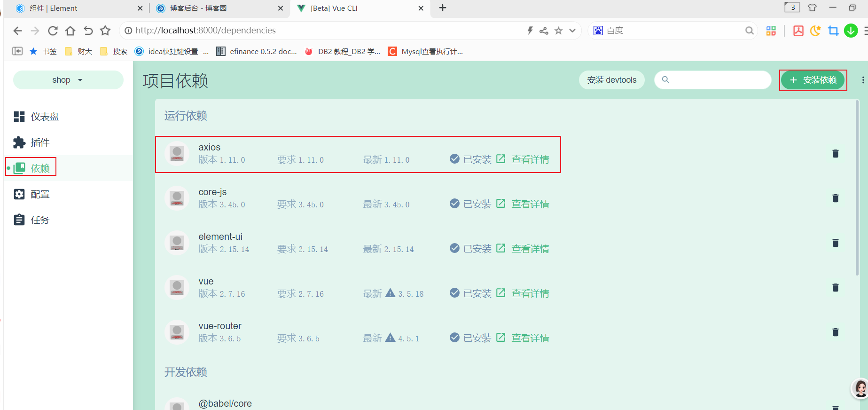Click the warning triangle beside vue-router latest 4.5.1
868x410 pixels.
pyautogui.click(x=390, y=338)
